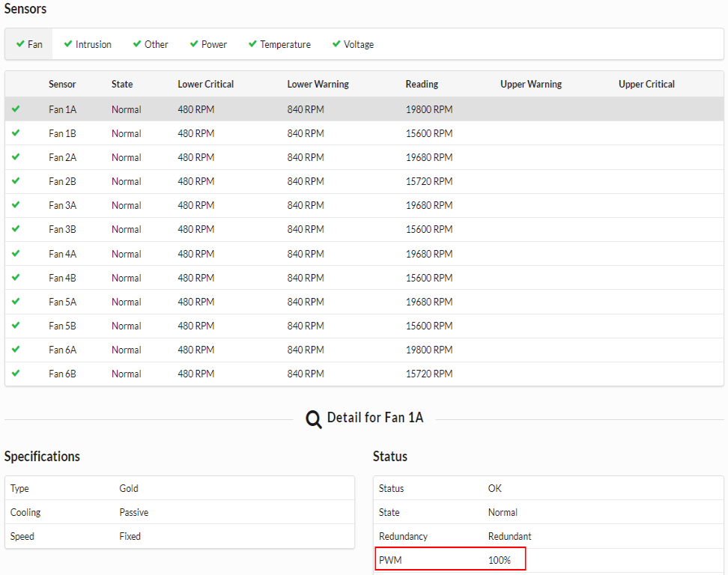Expand the Other sensors category
The height and width of the screenshot is (575, 728).
coord(150,44)
